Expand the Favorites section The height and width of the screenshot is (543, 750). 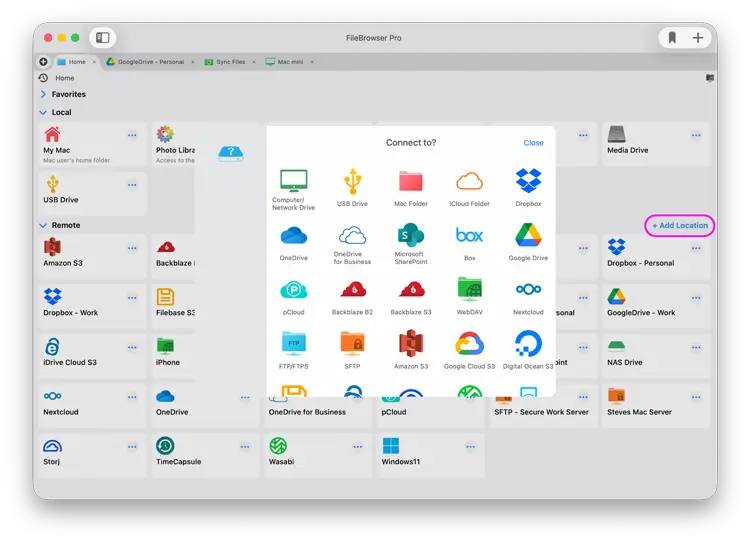click(44, 94)
